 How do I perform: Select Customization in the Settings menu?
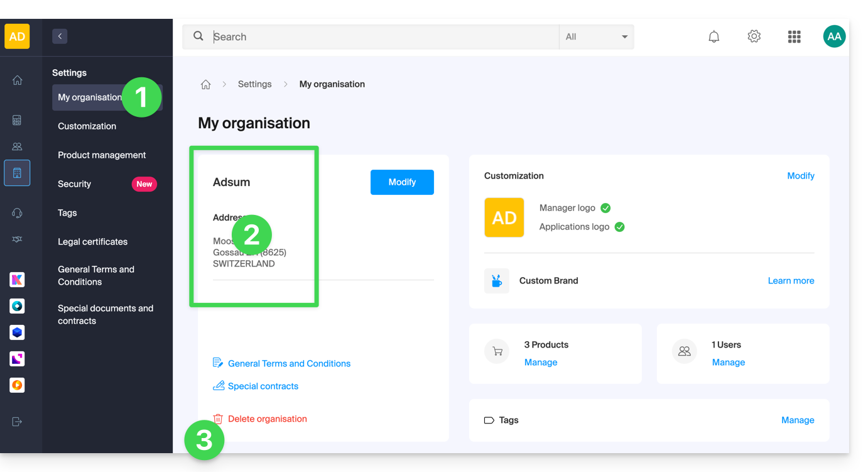click(x=87, y=126)
